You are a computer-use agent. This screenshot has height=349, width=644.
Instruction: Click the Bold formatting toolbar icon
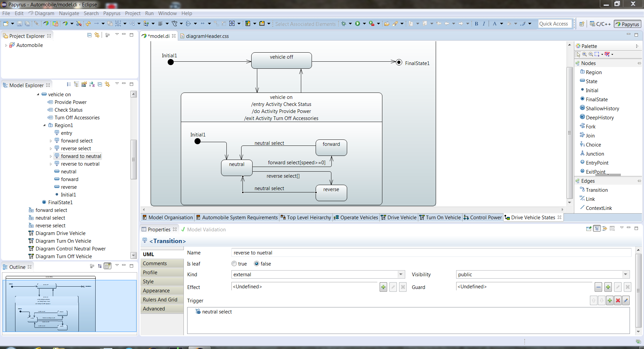pyautogui.click(x=476, y=23)
